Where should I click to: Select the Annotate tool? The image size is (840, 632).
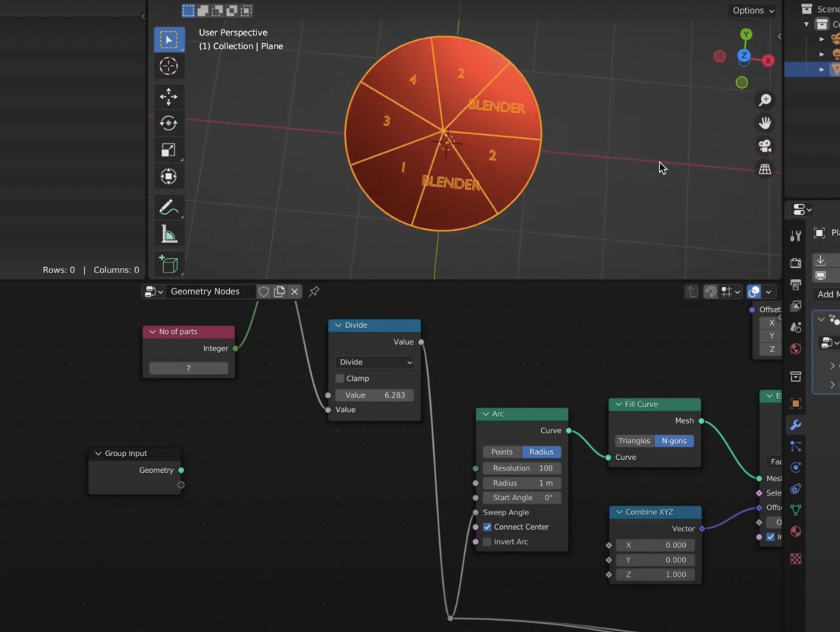(x=169, y=207)
